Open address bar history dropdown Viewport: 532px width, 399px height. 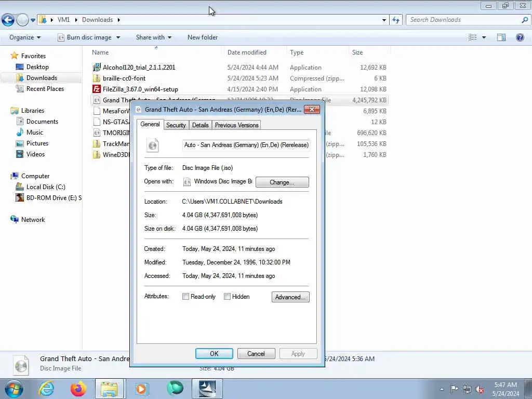384,20
